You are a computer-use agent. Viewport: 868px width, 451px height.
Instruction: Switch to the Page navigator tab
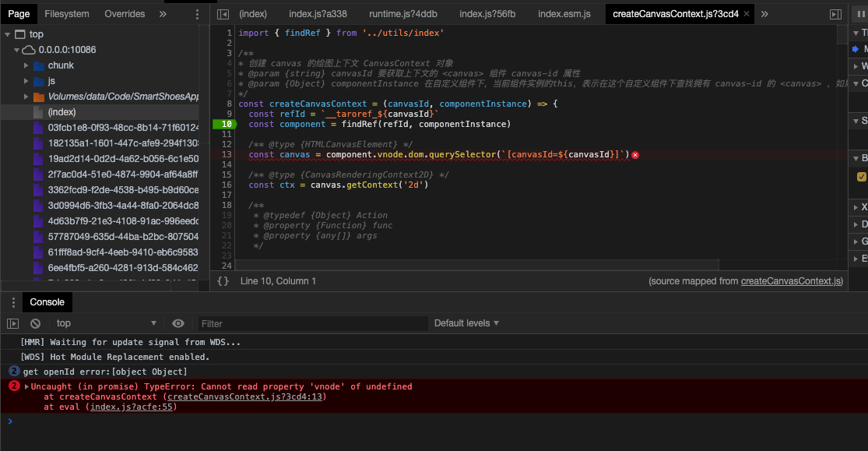coord(19,14)
